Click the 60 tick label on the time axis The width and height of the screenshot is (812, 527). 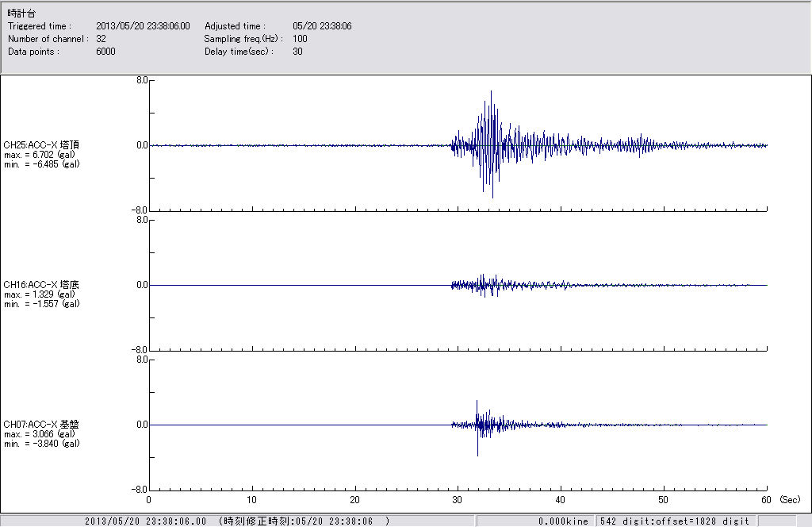(x=766, y=500)
